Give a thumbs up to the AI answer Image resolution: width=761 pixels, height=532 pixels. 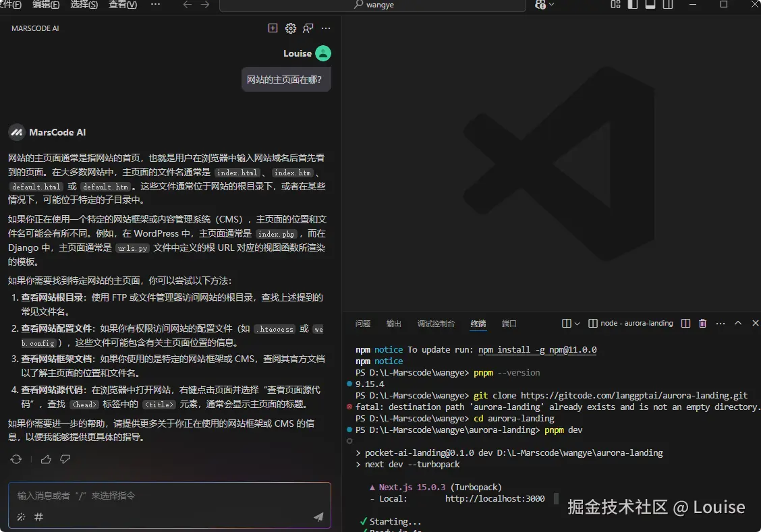pos(46,459)
